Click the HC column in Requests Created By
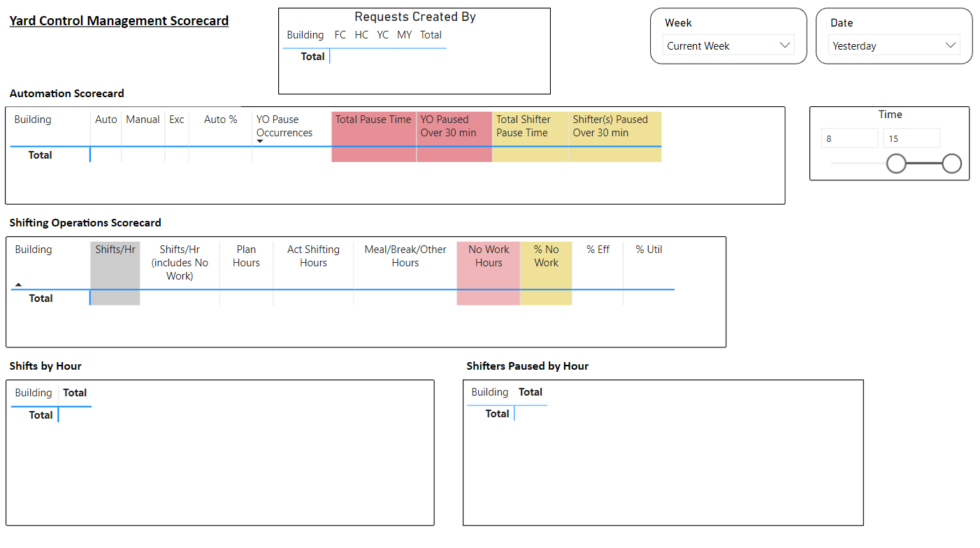980x548 pixels. pos(361,35)
